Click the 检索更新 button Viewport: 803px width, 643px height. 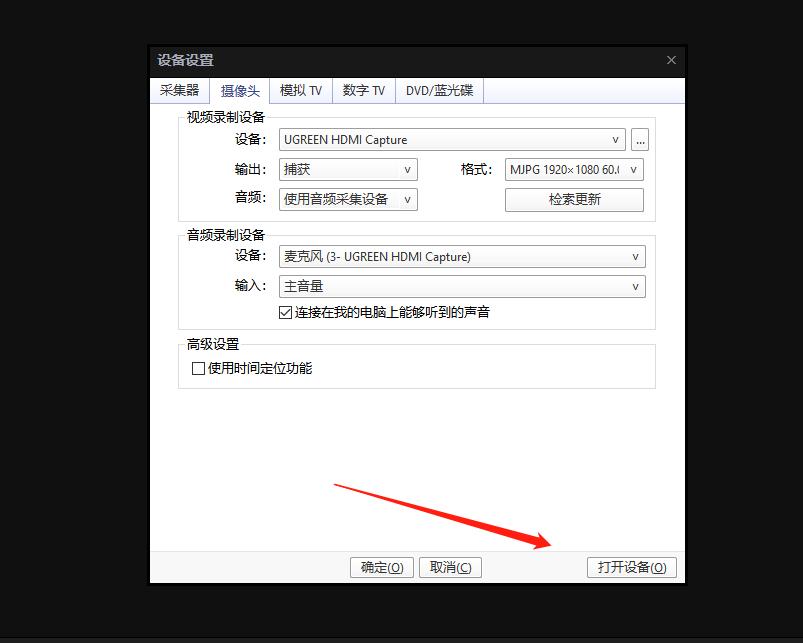[574, 200]
